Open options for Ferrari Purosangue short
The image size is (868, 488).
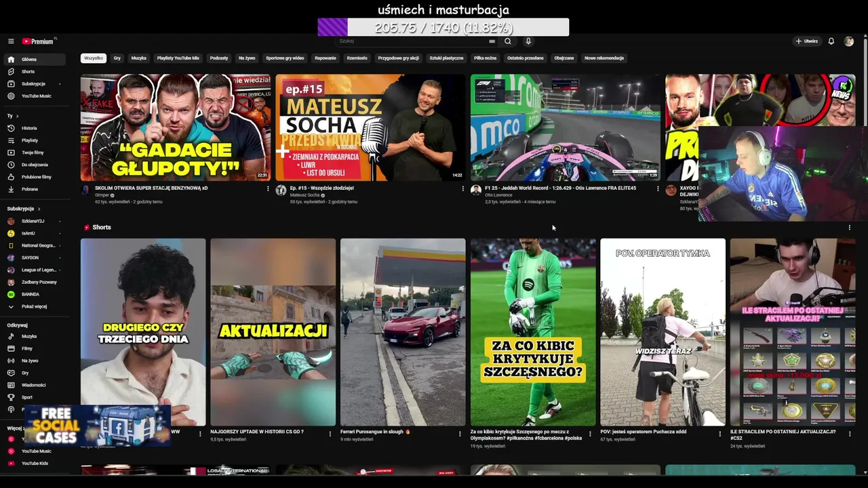(460, 434)
